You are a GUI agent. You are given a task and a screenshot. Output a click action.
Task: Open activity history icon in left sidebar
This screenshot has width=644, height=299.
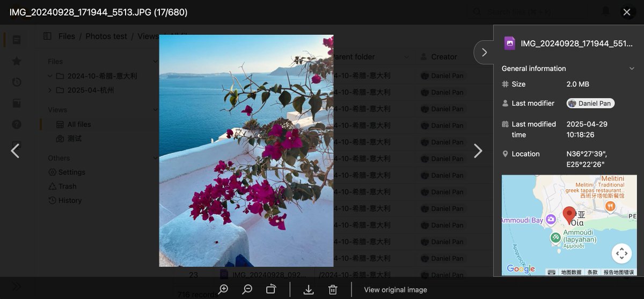click(17, 82)
